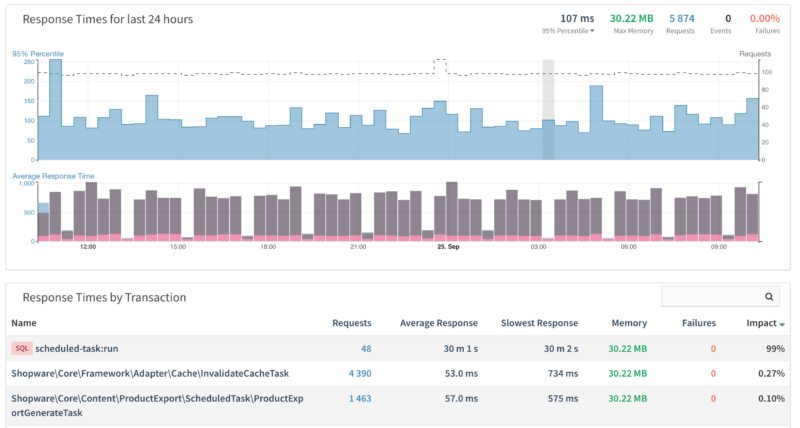The height and width of the screenshot is (428, 800).
Task: Open the scheduled-task:run transaction
Action: (x=77, y=348)
